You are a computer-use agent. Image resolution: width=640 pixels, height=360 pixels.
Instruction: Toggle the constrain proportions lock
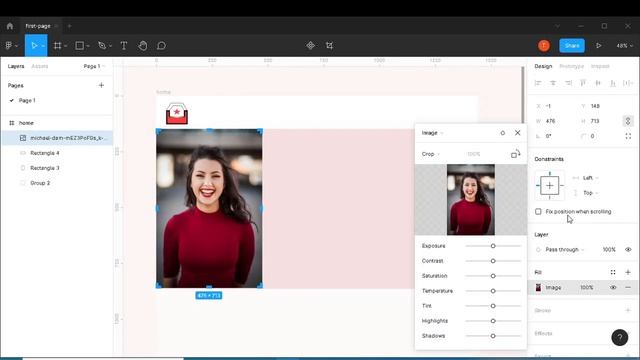[x=628, y=121]
